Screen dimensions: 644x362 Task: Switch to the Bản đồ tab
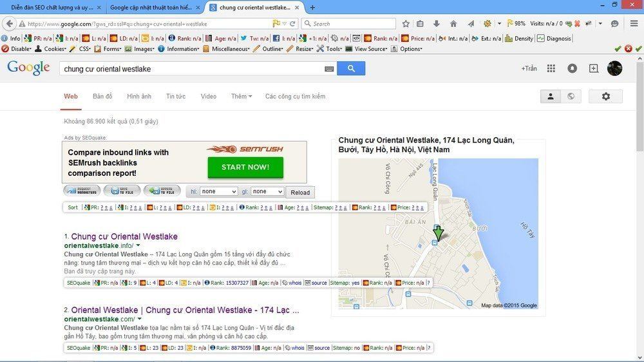pos(102,96)
